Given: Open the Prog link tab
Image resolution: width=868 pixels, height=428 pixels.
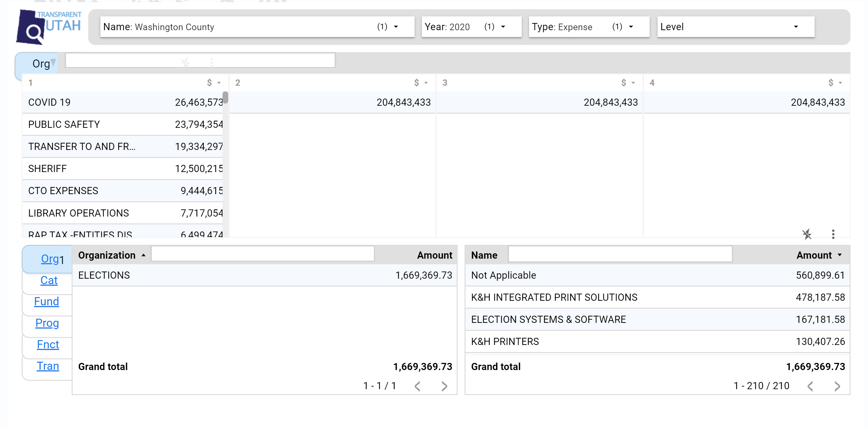Looking at the screenshot, I should coord(47,323).
